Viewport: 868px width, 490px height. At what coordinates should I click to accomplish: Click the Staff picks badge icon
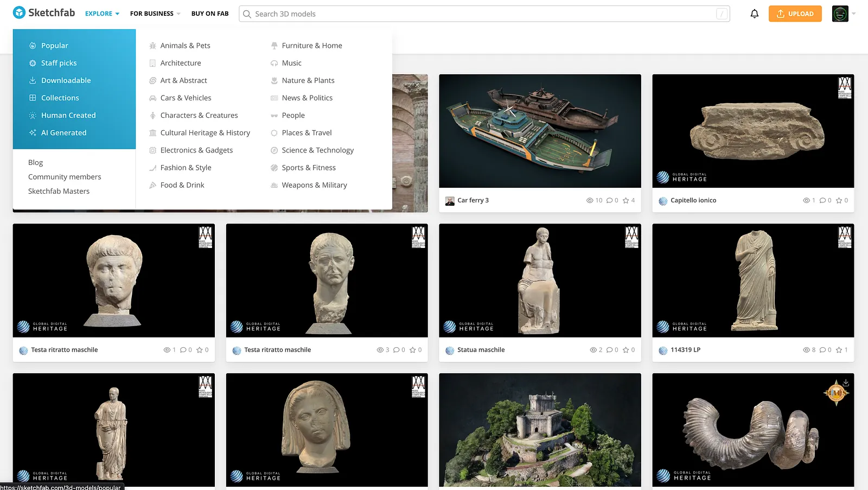tap(33, 63)
